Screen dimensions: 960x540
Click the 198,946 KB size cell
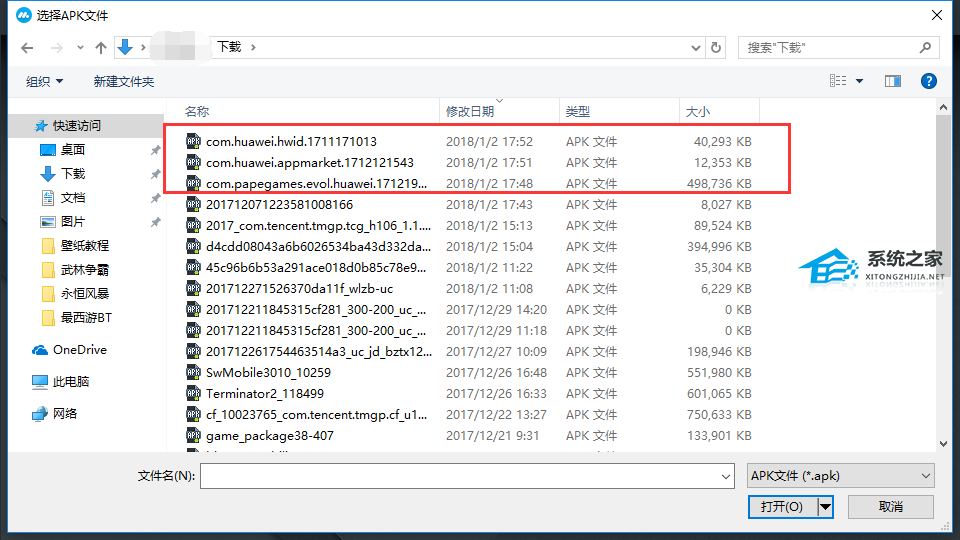tap(719, 351)
